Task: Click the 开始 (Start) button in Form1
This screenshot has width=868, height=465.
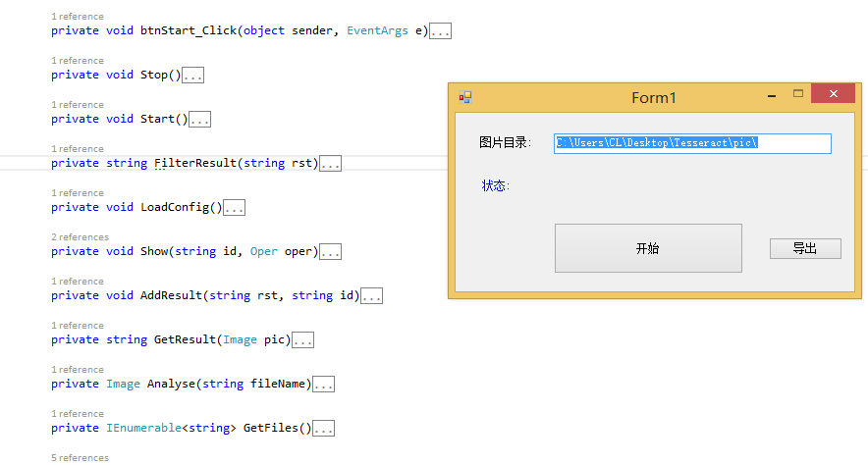Action: coord(648,248)
